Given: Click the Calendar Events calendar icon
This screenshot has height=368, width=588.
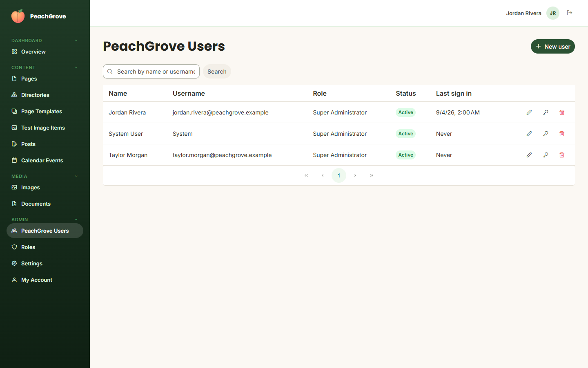Looking at the screenshot, I should point(14,160).
